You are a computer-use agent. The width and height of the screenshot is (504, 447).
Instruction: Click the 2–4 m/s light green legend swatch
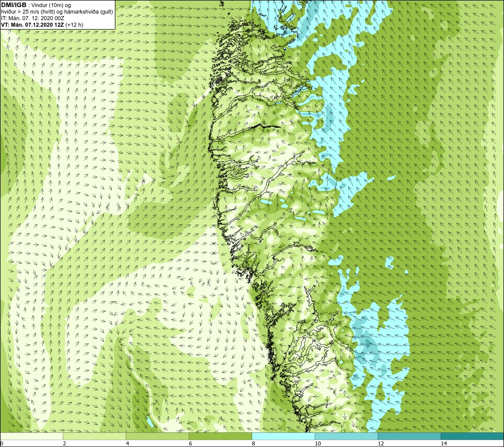[x=94, y=436]
